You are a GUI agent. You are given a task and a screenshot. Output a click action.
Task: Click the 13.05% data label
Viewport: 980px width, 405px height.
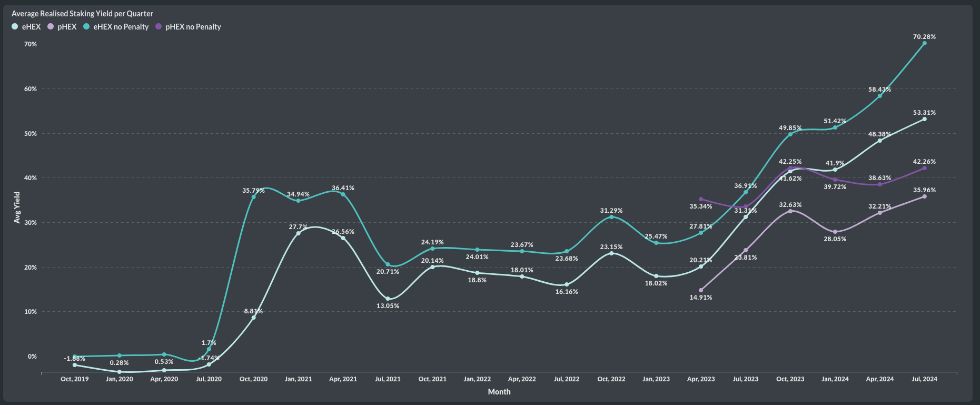388,306
